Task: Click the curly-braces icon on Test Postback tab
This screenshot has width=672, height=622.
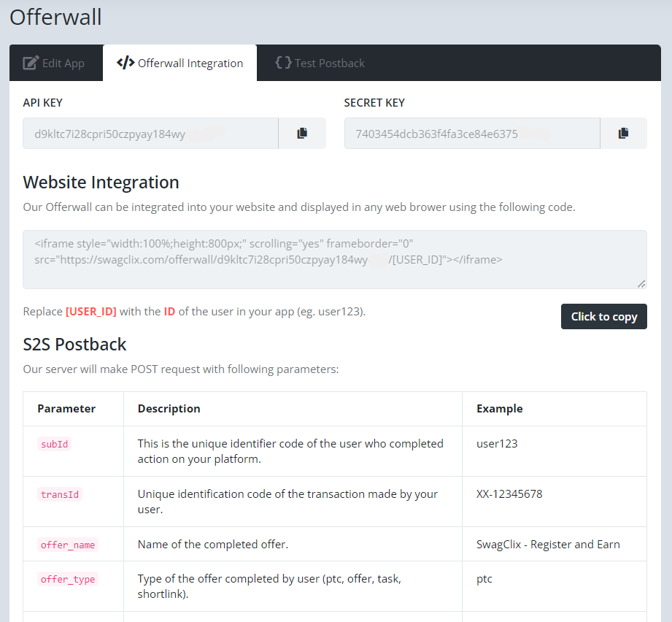Action: 284,63
